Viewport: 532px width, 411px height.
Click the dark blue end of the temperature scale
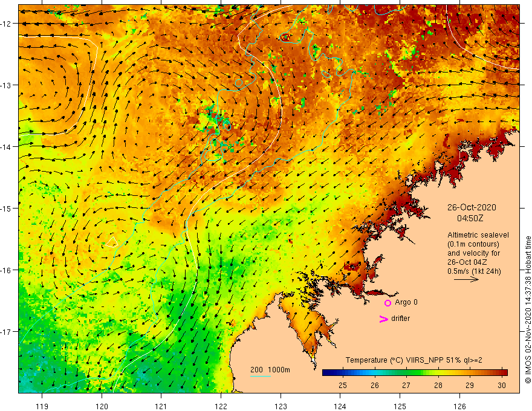326,373
